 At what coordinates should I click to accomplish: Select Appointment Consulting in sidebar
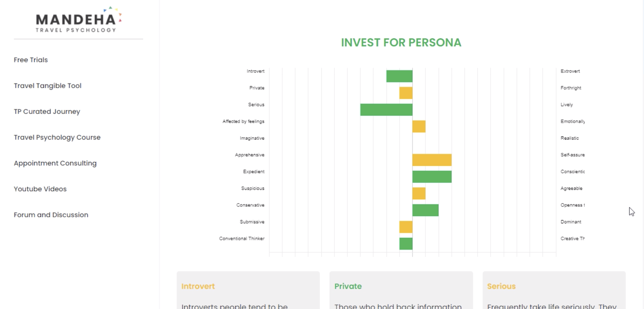pos(55,163)
